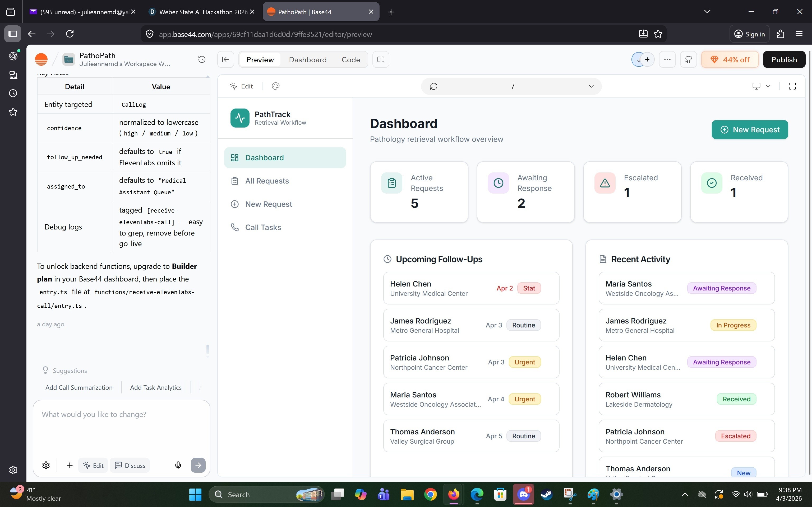The image size is (812, 507).
Task: Toggle Discuss mode in chat box
Action: coord(130,465)
